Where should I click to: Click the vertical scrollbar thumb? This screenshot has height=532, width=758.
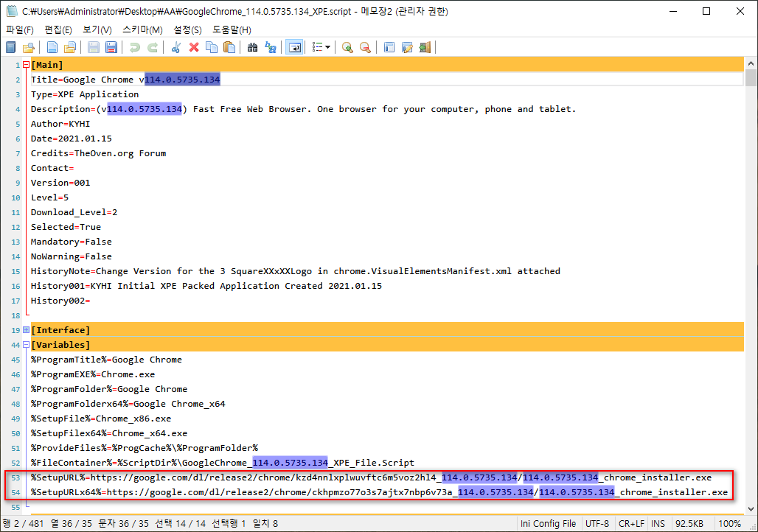(751, 78)
